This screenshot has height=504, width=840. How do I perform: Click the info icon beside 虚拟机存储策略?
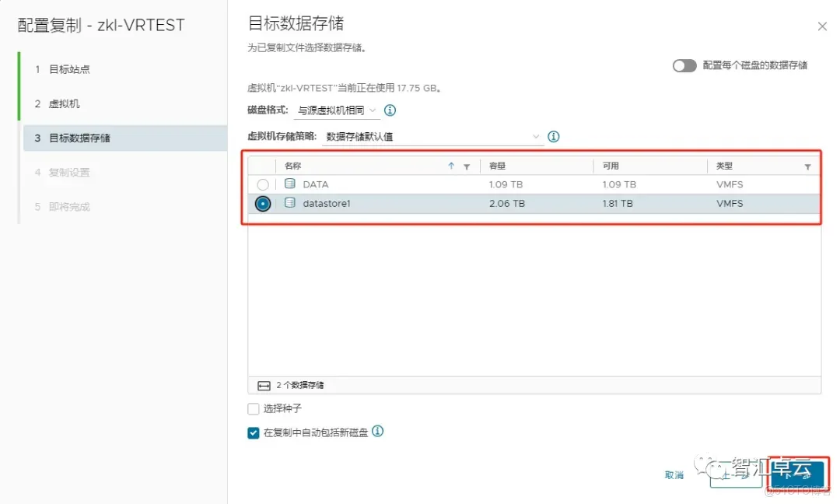(554, 137)
